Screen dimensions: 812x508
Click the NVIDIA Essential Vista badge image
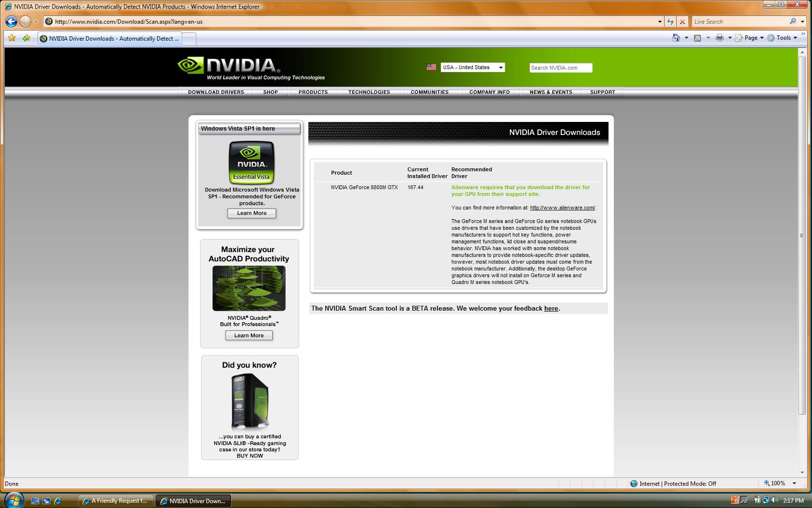tap(251, 162)
